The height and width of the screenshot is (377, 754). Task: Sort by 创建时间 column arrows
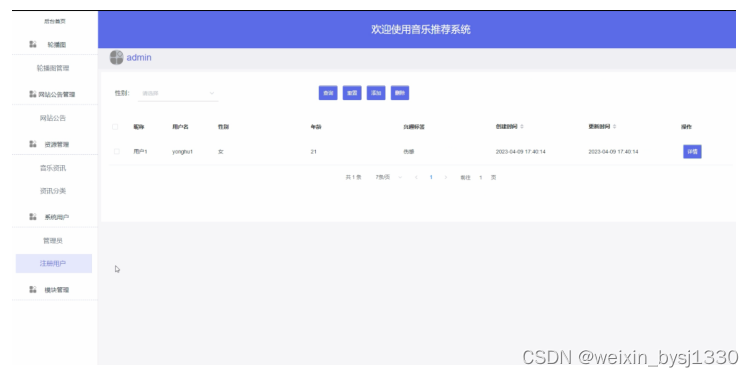[522, 126]
